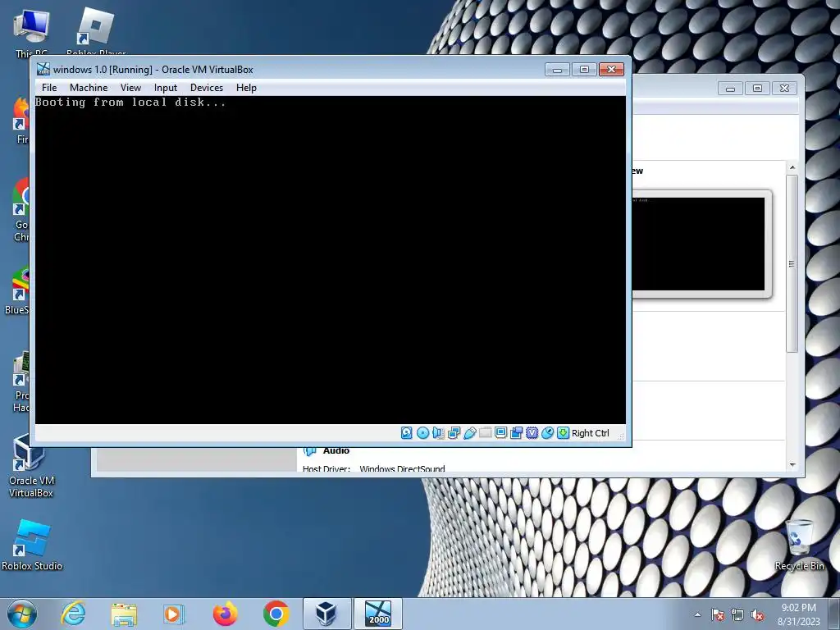The width and height of the screenshot is (840, 630).
Task: Launch Google Chrome from the taskbar
Action: (276, 614)
